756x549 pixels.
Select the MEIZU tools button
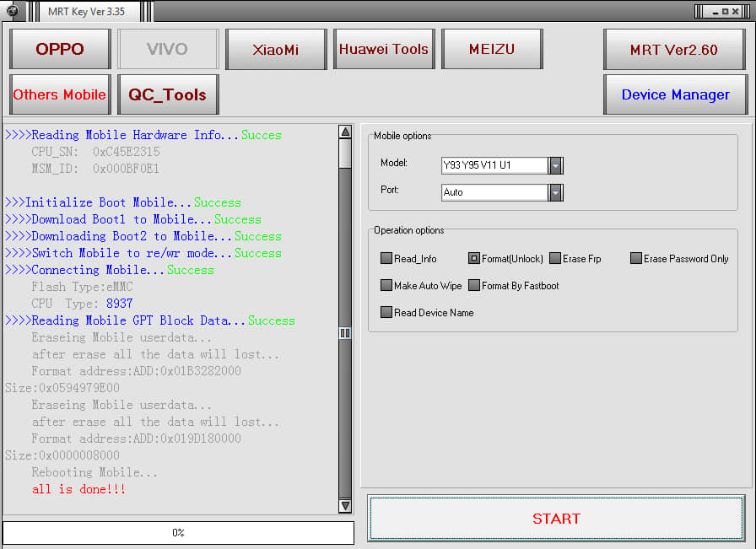(492, 49)
